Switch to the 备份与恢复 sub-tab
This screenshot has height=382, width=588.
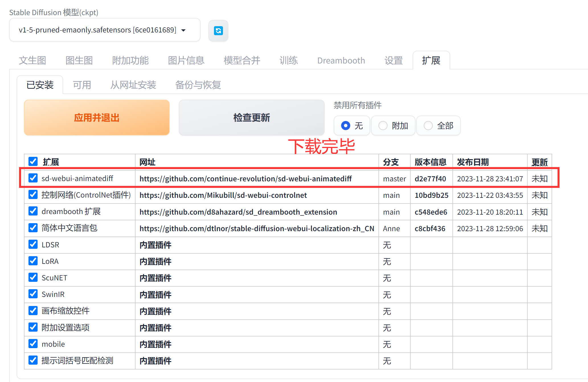click(x=198, y=85)
